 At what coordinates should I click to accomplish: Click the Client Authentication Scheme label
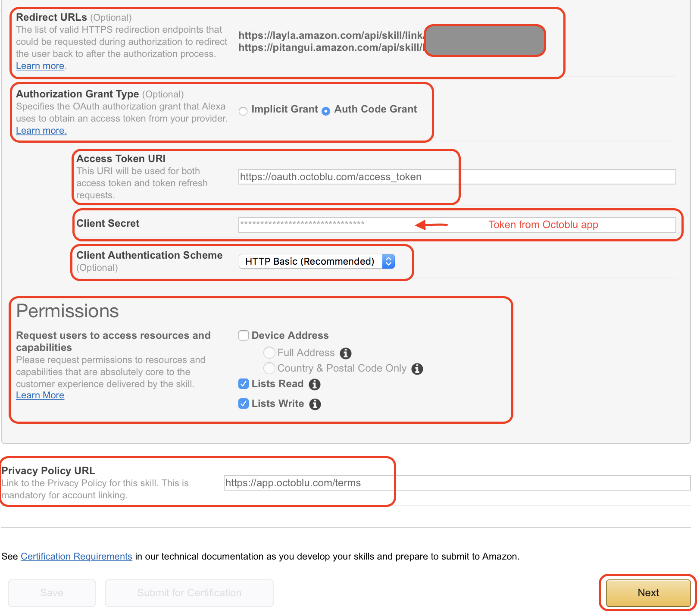coord(149,255)
